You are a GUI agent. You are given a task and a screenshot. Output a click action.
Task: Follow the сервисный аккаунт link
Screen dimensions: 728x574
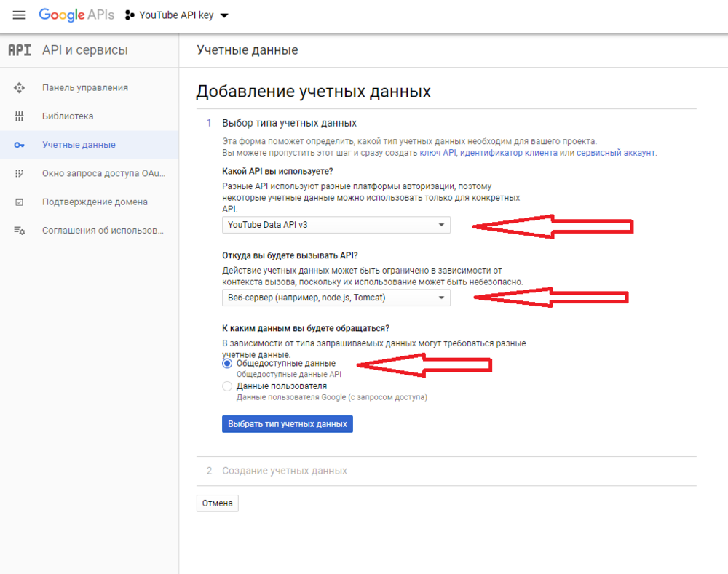pos(616,153)
